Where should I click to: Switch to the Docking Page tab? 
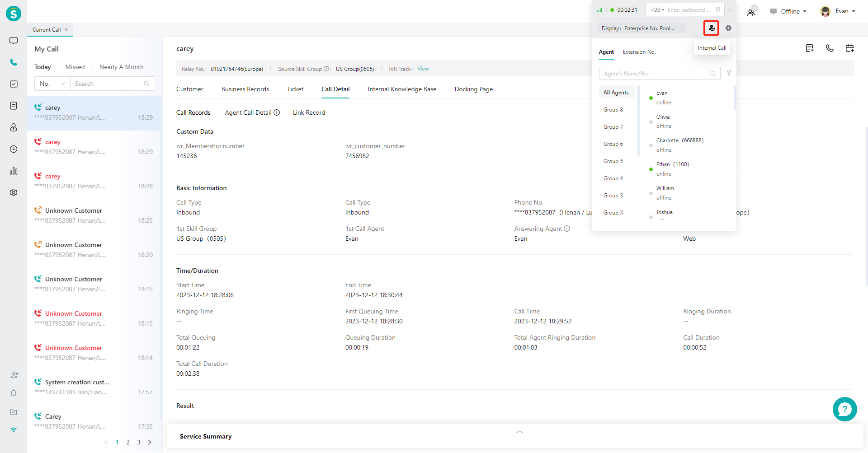click(x=474, y=89)
